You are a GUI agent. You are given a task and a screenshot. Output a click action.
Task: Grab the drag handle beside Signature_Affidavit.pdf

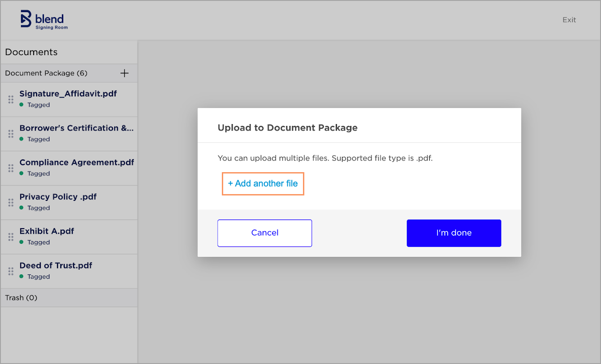click(x=11, y=99)
